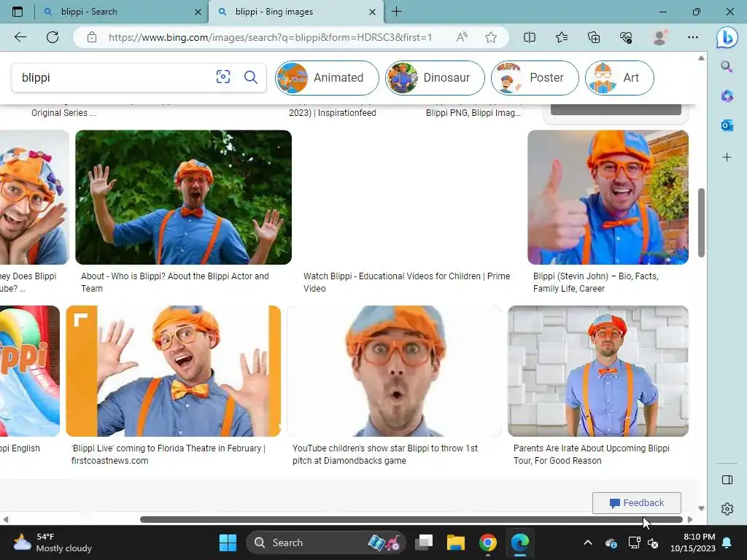
Task: Open Task View on taskbar
Action: point(424,542)
